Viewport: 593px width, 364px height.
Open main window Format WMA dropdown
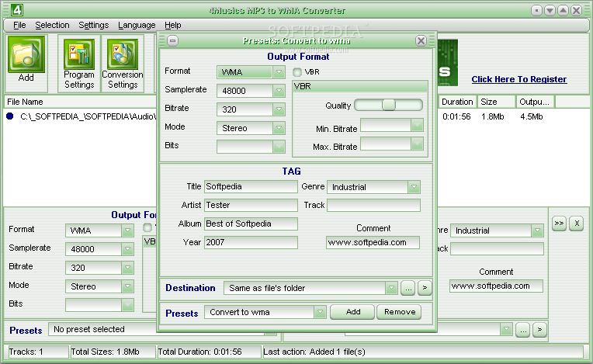pyautogui.click(x=127, y=231)
